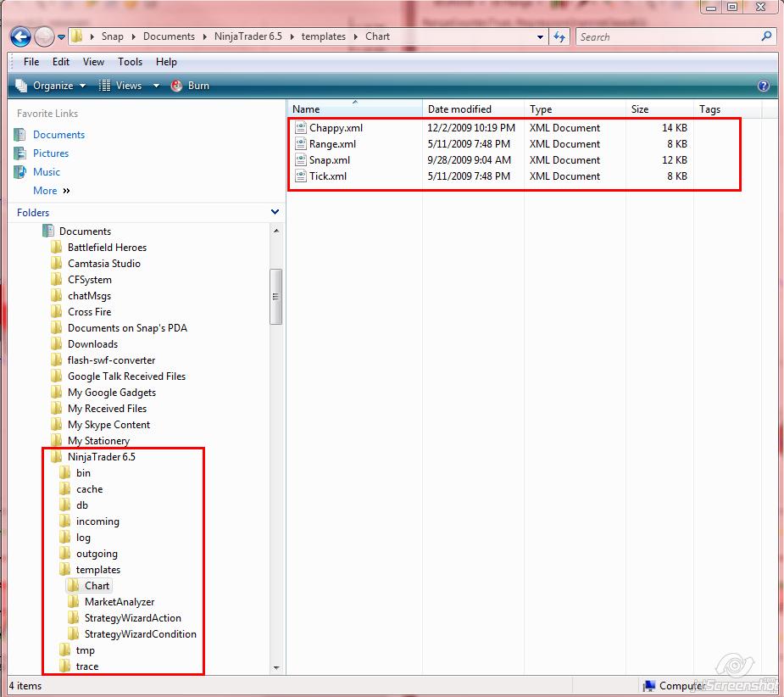The image size is (784, 697).
Task: Select the Snap.xml file icon
Action: click(x=301, y=160)
